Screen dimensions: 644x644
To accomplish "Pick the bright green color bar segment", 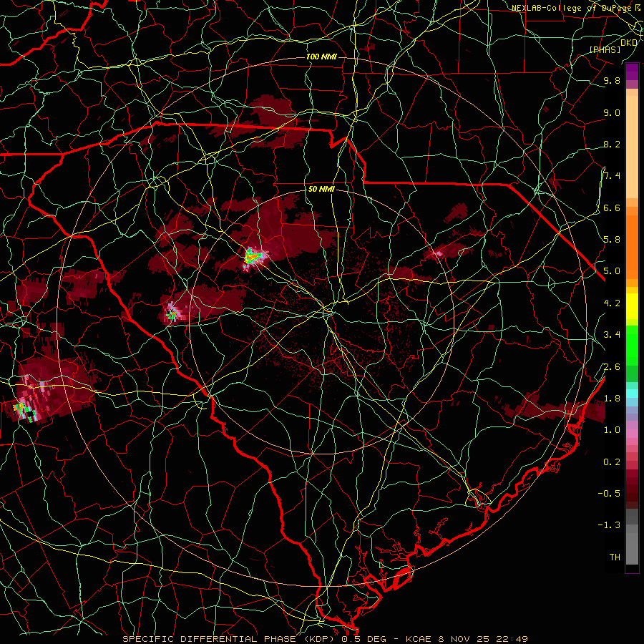I will 632,345.
